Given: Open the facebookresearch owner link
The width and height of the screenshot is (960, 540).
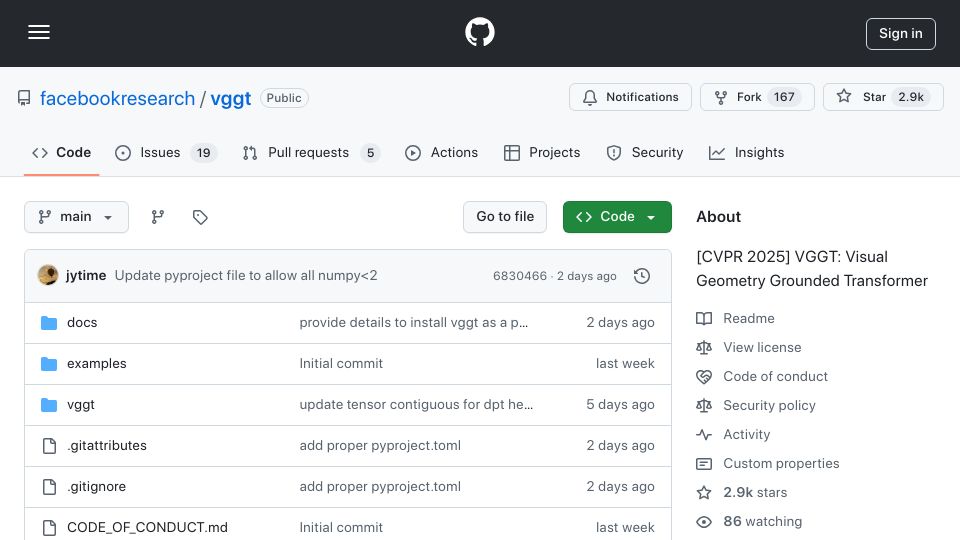Looking at the screenshot, I should tap(117, 98).
